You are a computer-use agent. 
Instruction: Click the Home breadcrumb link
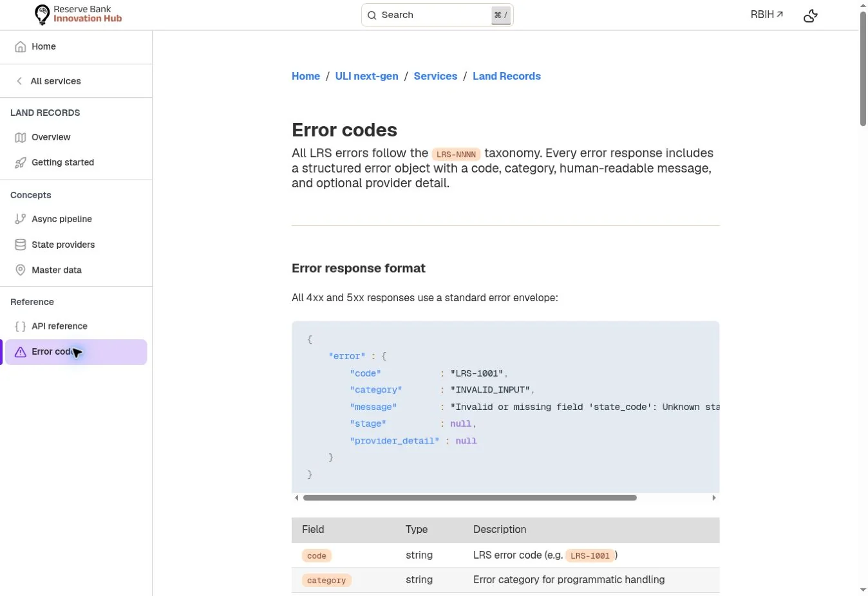click(306, 77)
